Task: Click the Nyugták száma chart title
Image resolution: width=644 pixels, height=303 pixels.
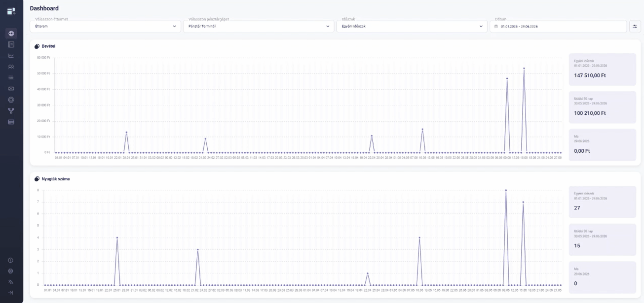Action: [x=56, y=179]
